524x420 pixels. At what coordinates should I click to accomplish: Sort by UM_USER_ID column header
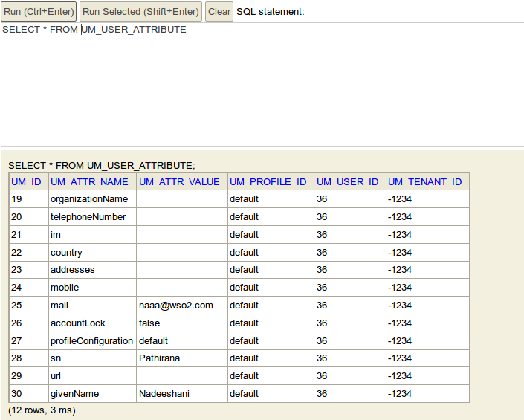(x=348, y=182)
